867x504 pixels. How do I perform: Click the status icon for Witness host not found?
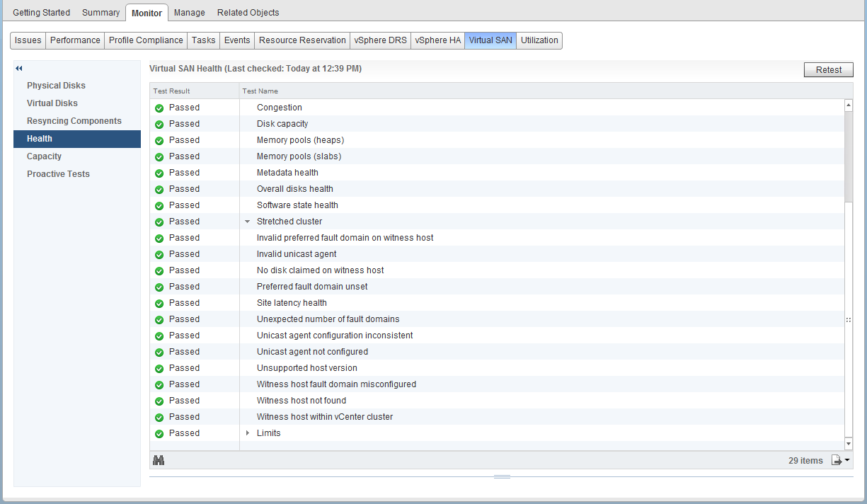(x=159, y=401)
